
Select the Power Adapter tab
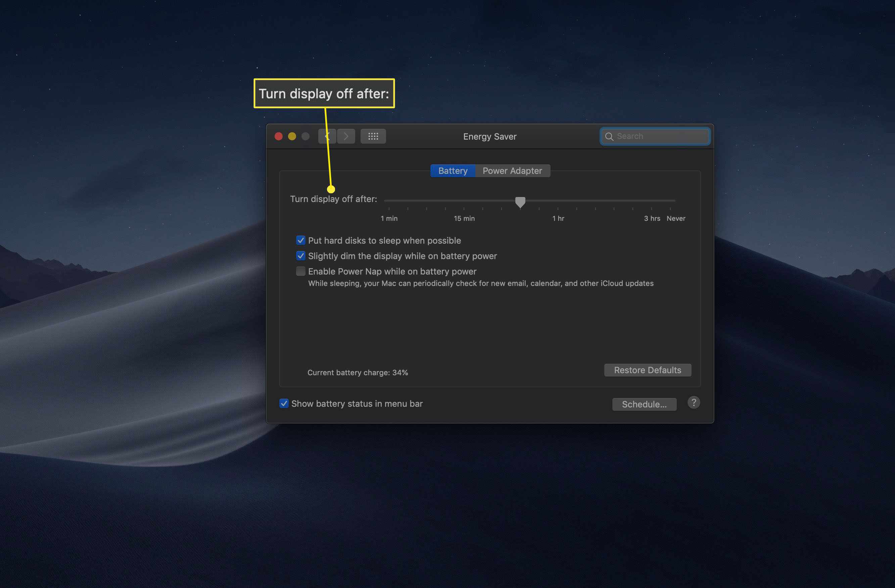512,170
